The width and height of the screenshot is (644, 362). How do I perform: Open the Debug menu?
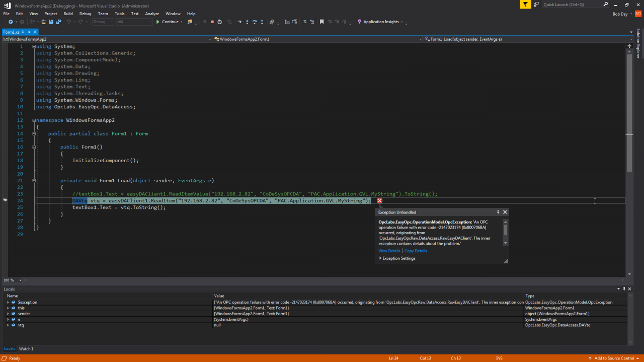(85, 14)
